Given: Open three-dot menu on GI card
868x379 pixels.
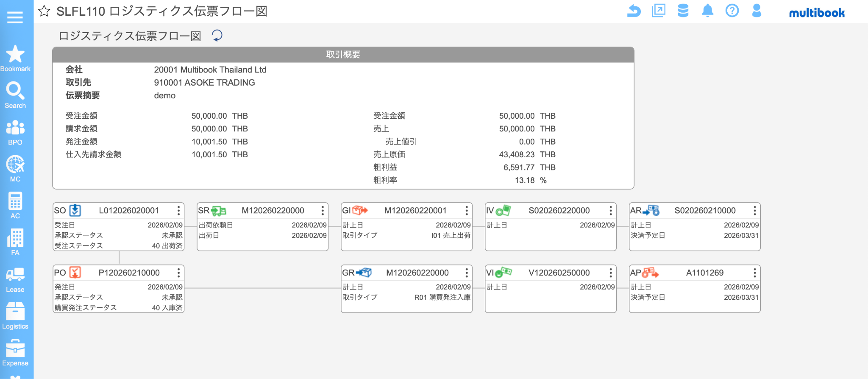Looking at the screenshot, I should pyautogui.click(x=466, y=211).
